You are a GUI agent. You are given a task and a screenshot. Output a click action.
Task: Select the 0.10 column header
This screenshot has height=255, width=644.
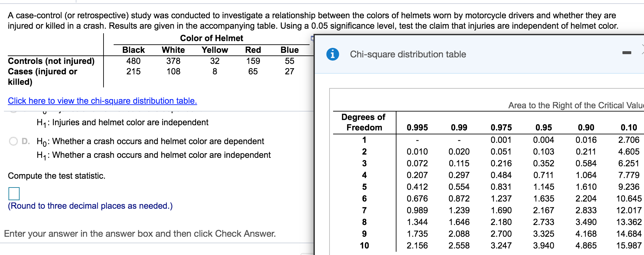coord(629,127)
